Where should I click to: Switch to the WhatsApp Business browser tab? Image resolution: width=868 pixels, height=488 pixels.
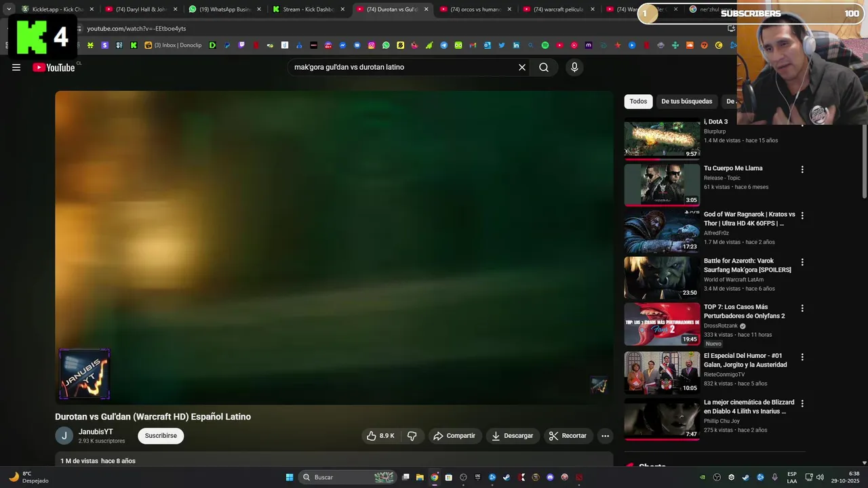pyautogui.click(x=224, y=9)
